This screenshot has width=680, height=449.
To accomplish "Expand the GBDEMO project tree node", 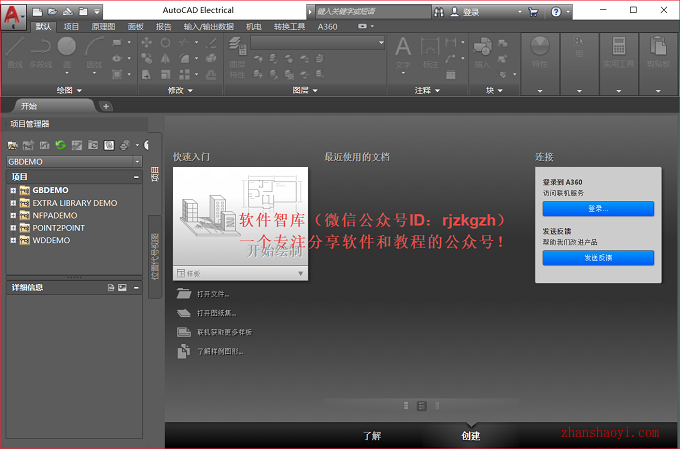I will tap(13, 190).
